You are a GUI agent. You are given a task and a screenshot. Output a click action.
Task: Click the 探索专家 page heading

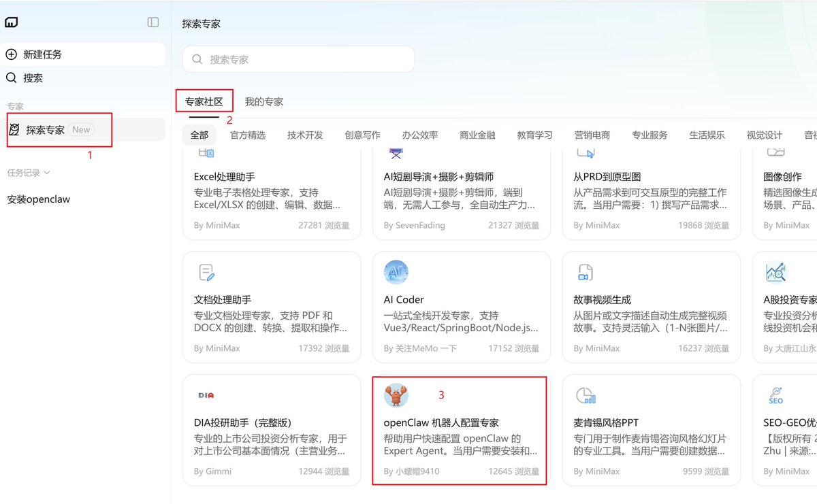tap(202, 24)
